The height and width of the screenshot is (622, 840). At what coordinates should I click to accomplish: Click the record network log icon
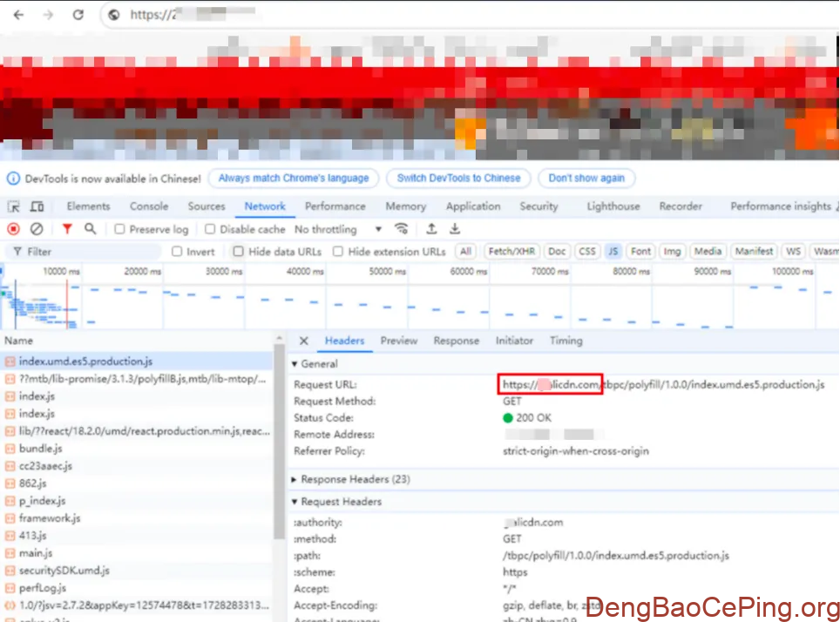tap(14, 229)
